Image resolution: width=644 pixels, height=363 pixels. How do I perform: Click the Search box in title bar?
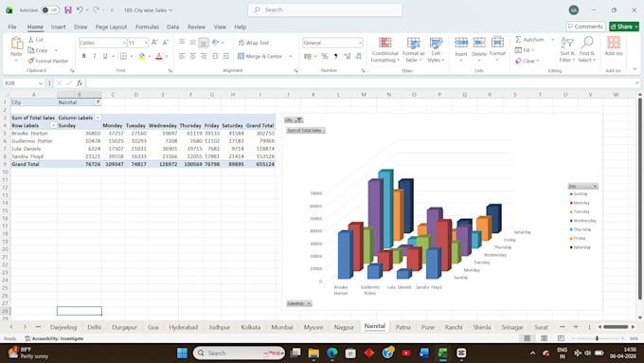[325, 9]
